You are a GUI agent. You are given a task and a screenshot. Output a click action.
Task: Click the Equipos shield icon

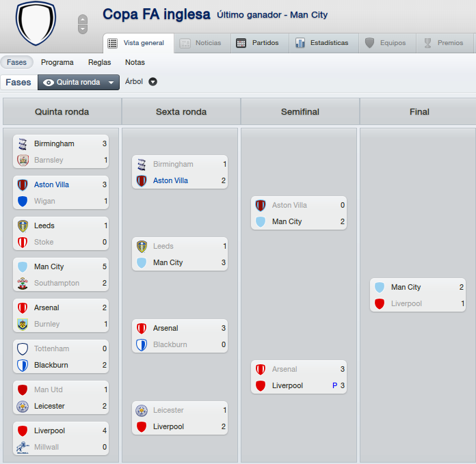pos(369,43)
